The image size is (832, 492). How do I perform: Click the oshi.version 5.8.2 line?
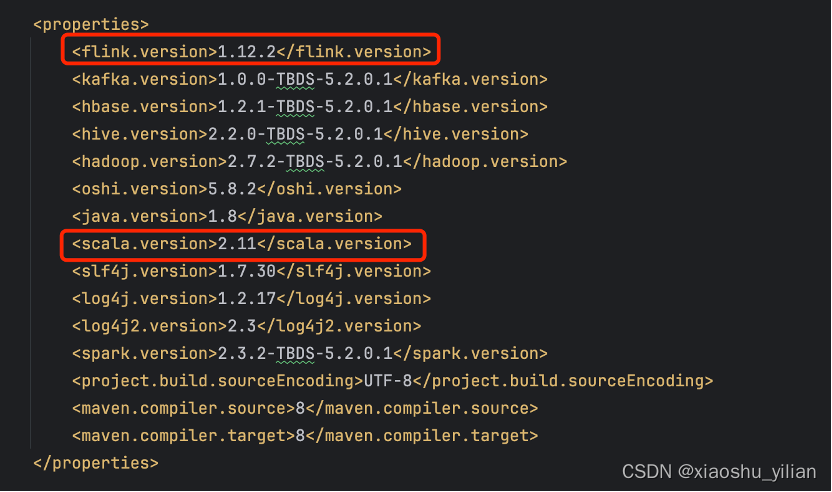tap(237, 189)
